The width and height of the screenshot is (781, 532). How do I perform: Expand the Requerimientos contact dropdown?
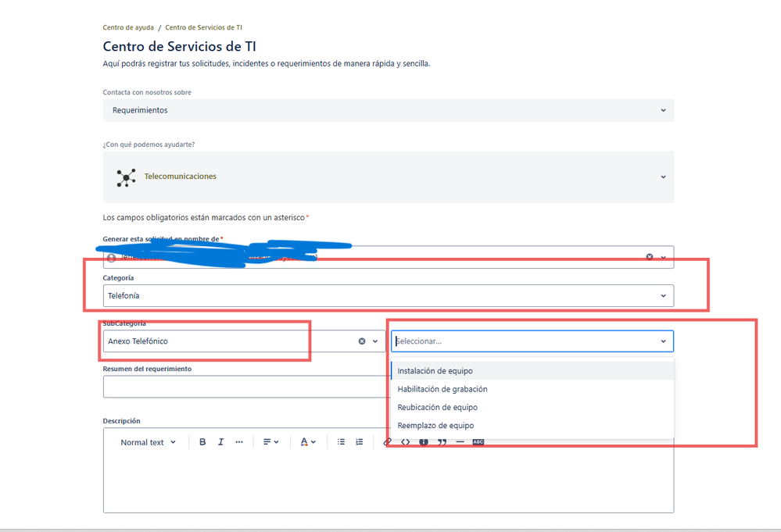pyautogui.click(x=663, y=110)
